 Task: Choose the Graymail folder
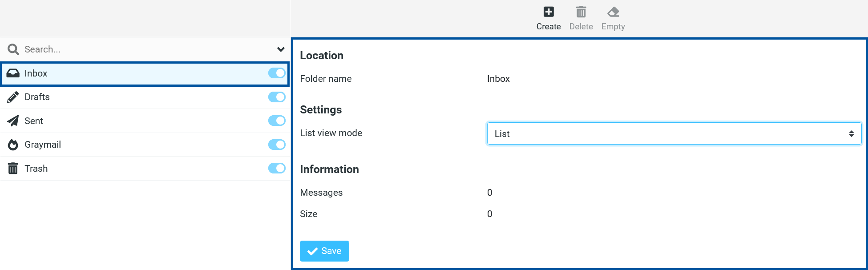click(x=145, y=145)
